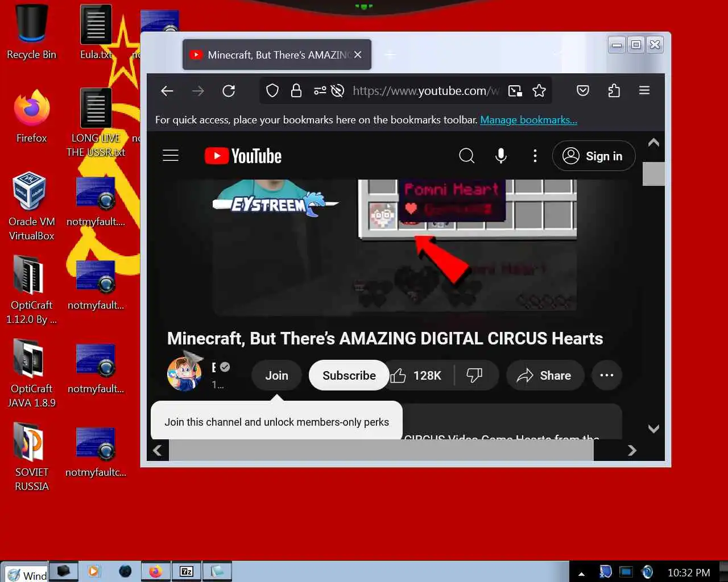Screen dimensions: 728x582
Task: Click the taskbar clock showing 10:32 PM
Action: pos(688,573)
